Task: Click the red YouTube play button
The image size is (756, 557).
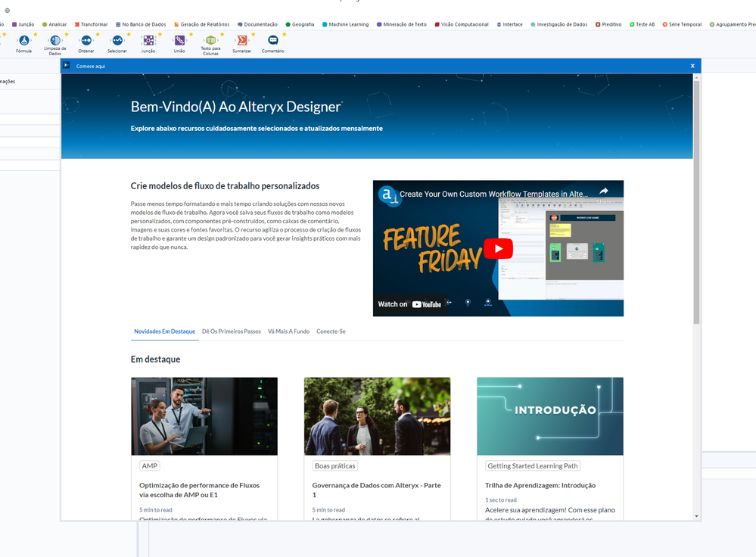Action: point(498,249)
